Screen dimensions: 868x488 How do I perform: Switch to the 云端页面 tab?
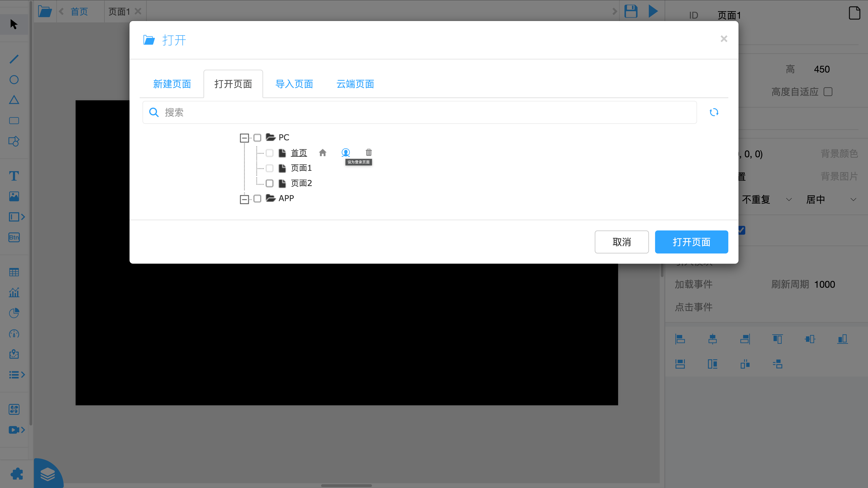pos(354,84)
